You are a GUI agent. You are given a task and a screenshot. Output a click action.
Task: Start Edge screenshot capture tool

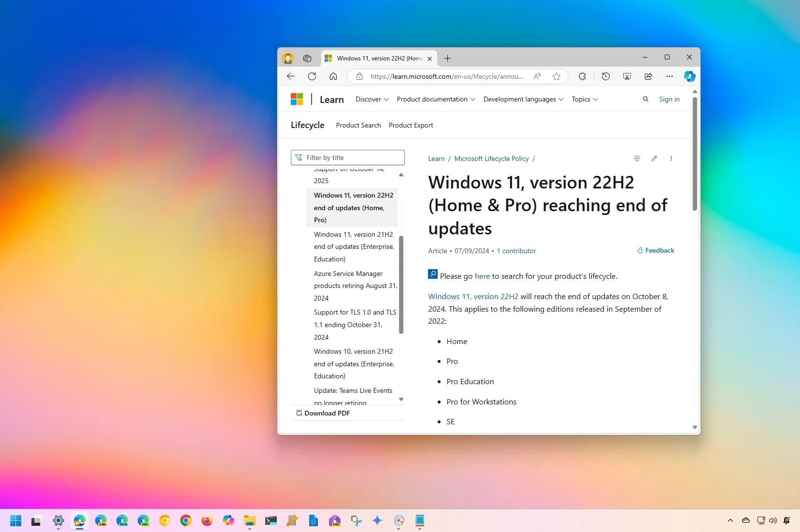[x=627, y=76]
